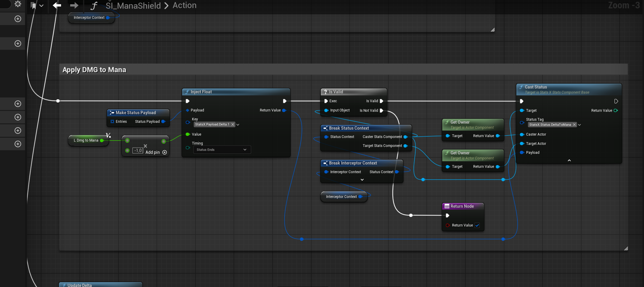Collapse the Cast Status node pins

pyautogui.click(x=569, y=160)
